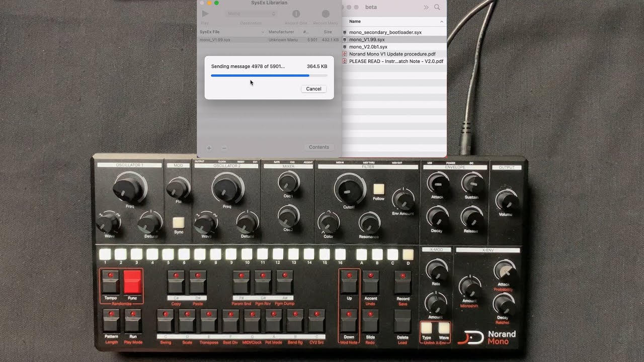Click the Manufacturer column header
The height and width of the screenshot is (362, 644).
coord(281,32)
